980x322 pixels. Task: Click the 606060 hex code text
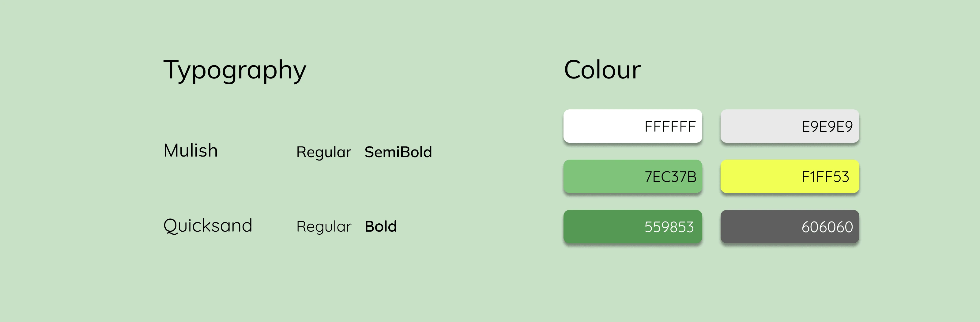(x=827, y=227)
